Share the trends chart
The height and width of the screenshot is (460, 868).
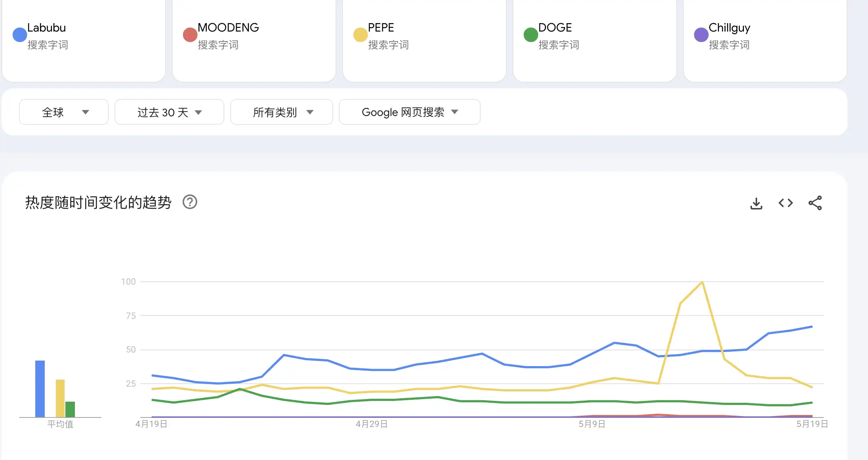click(815, 202)
